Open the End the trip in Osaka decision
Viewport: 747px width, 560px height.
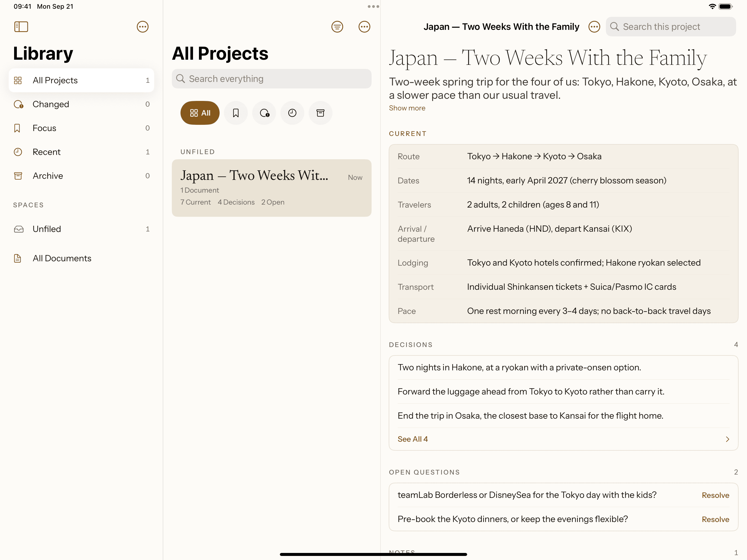(563, 416)
